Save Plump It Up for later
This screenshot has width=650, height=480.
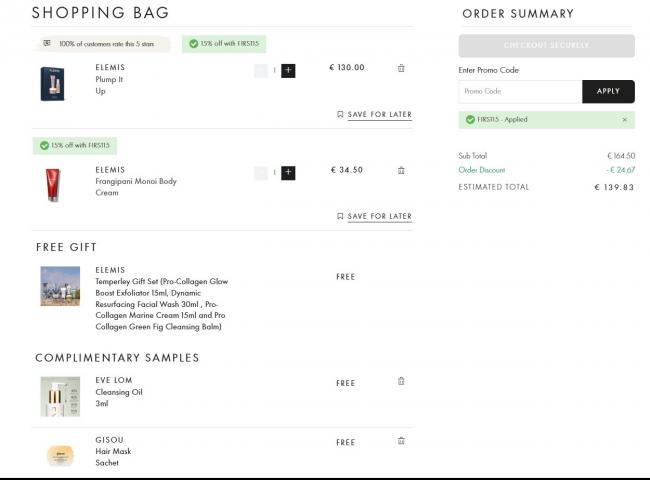pyautogui.click(x=379, y=114)
